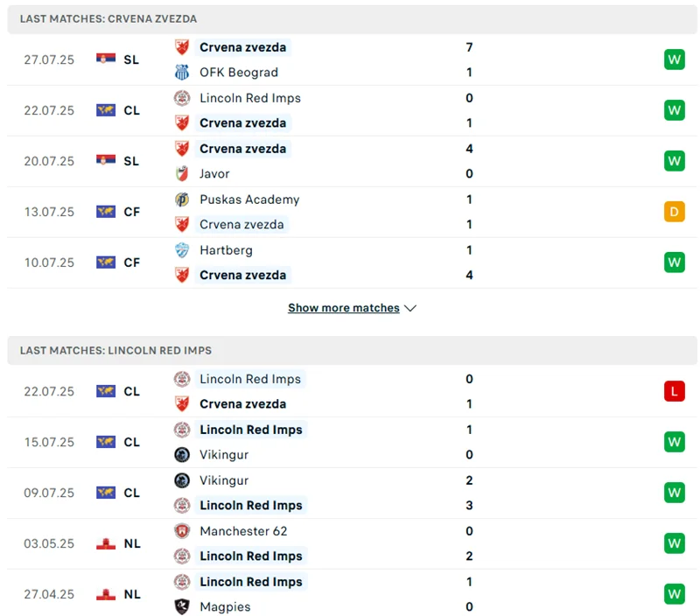Click the Serbian flag on 27.07.25 match

[x=106, y=59]
